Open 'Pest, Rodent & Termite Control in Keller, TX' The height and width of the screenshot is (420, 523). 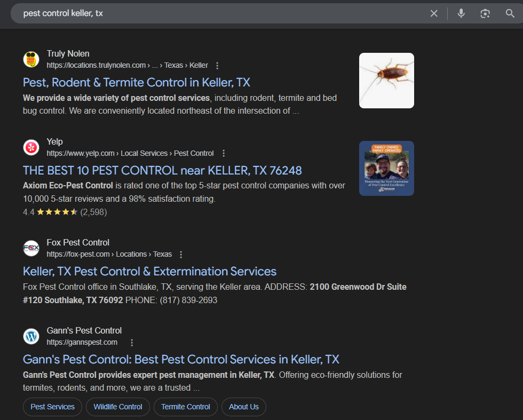[137, 82]
